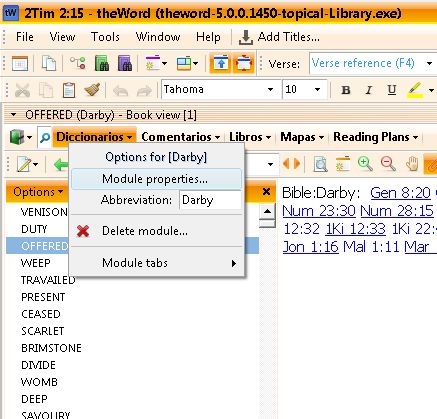Viewport: 437px width, 419px height.
Task: Collapse the OFFERED (Darby) Book view header
Action: tap(13, 115)
